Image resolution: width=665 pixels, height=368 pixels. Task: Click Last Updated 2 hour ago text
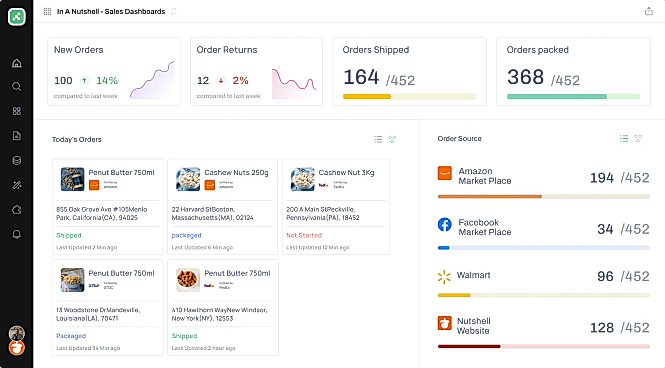[x=203, y=348]
